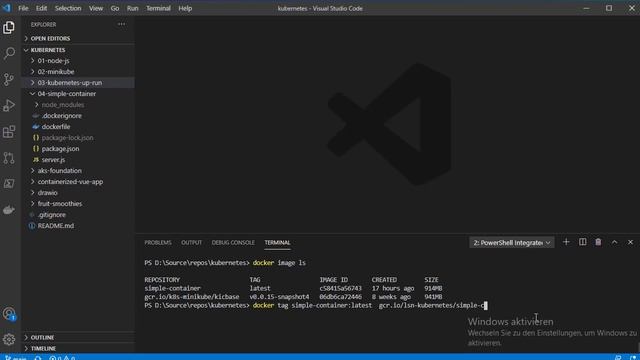Image resolution: width=640 pixels, height=360 pixels.
Task: Open the Extensions view
Action: [9, 131]
